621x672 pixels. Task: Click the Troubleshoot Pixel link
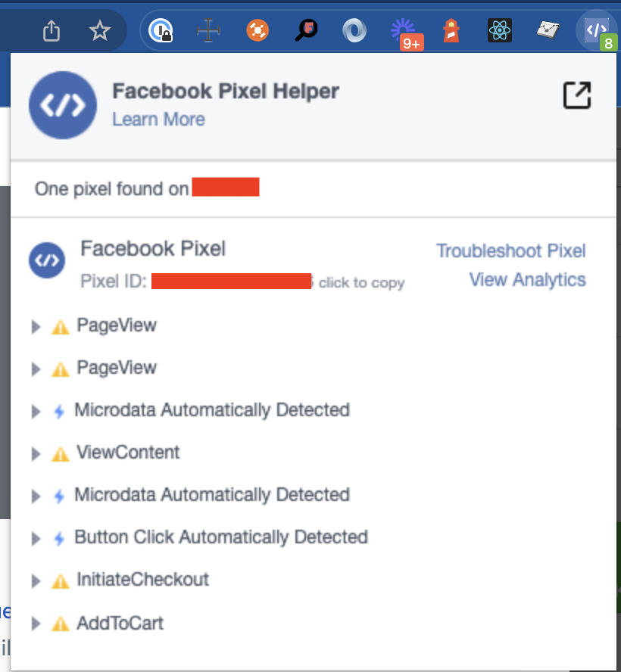click(x=510, y=251)
